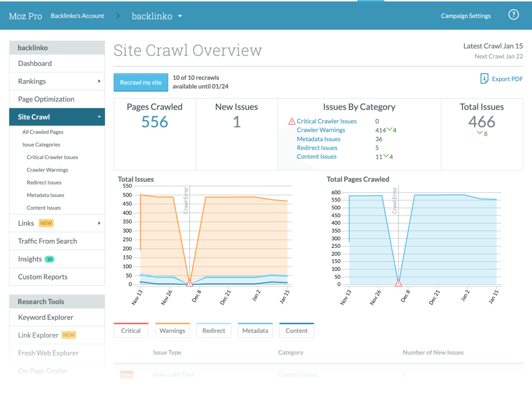Toggle the Warnings series legend
Screen dimensions: 532x395
point(172,330)
